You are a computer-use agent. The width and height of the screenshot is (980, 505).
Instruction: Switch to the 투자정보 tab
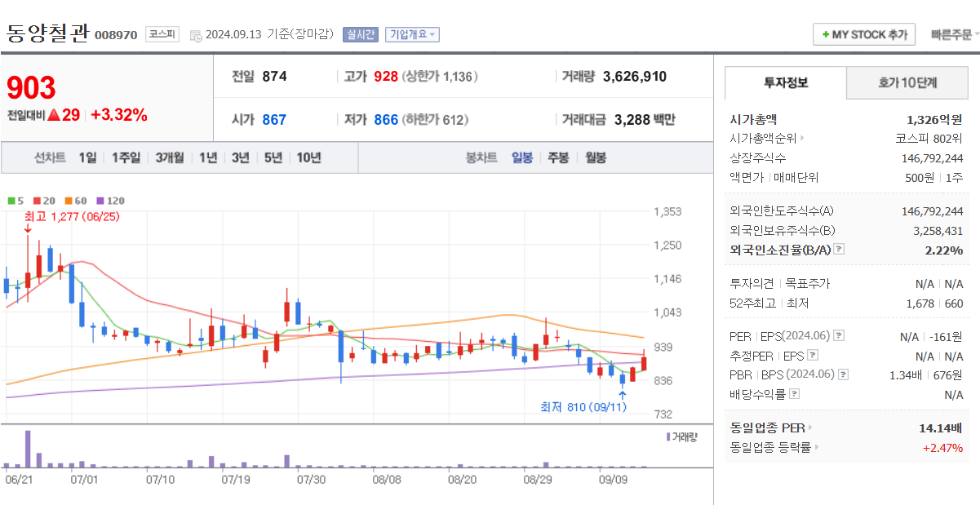(x=786, y=82)
